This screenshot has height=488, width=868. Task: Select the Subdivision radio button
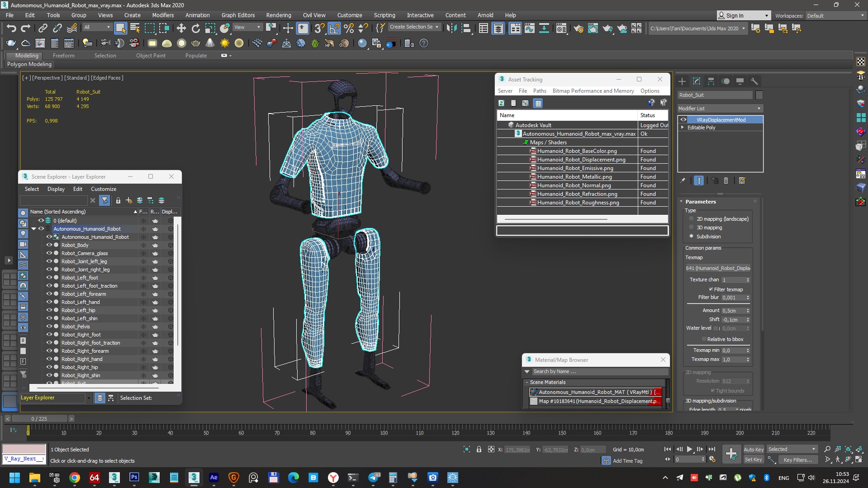(691, 236)
